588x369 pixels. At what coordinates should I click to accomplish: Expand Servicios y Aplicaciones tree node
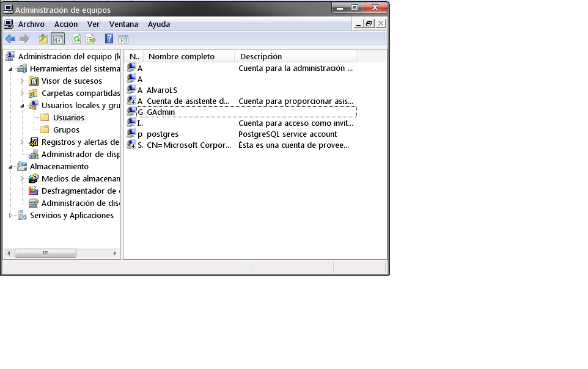[x=11, y=216]
